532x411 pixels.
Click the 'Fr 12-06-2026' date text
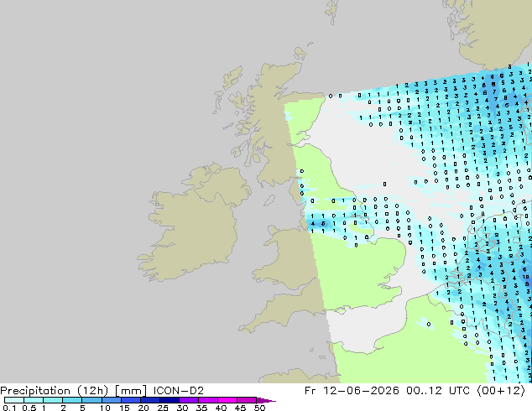(x=352, y=391)
